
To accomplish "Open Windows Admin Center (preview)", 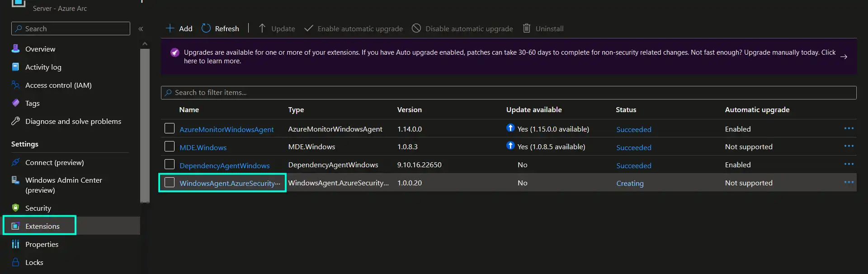I will pos(64,185).
